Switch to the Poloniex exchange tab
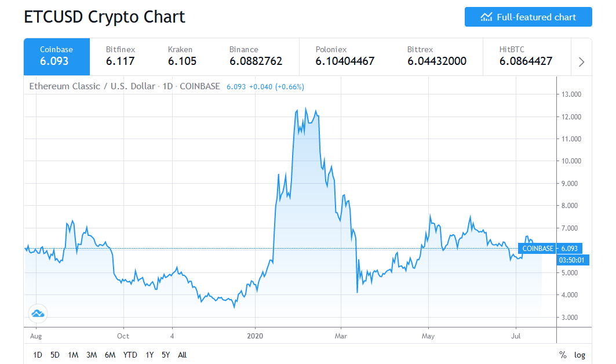Screen dimensions: 616x364 pos(345,57)
